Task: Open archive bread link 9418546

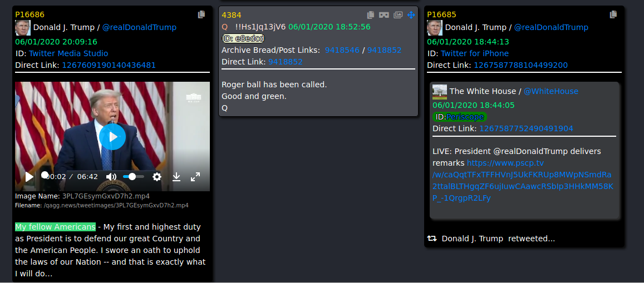Action: click(341, 50)
